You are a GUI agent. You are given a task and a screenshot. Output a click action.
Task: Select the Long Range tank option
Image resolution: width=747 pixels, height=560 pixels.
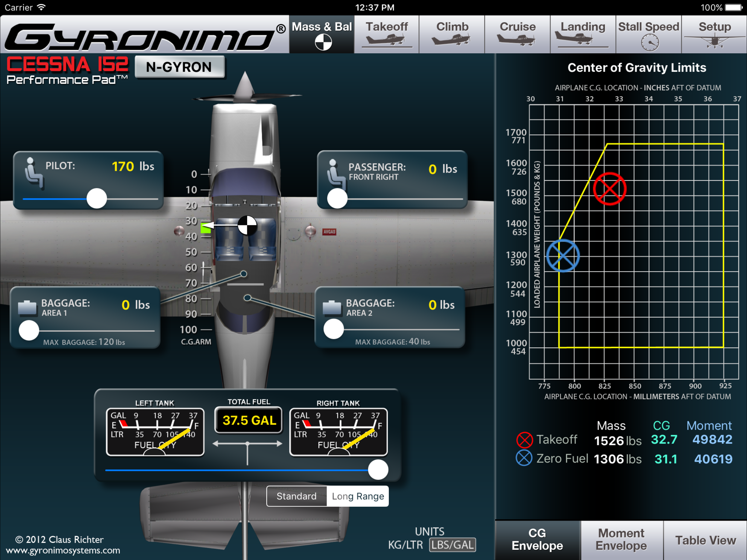click(358, 496)
